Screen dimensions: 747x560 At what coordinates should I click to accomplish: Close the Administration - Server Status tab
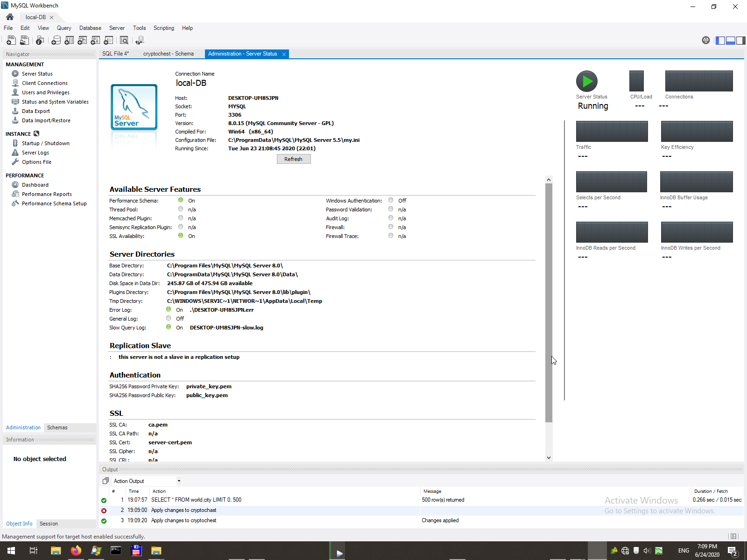(x=284, y=54)
